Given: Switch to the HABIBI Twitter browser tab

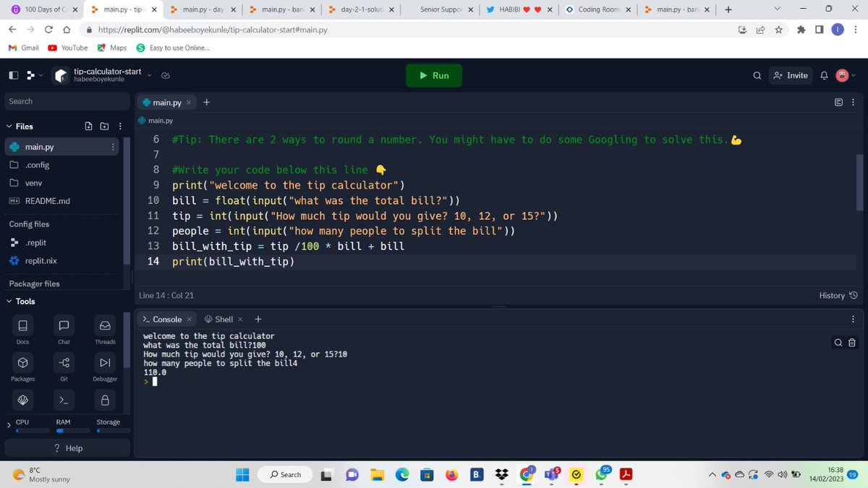Looking at the screenshot, I should pos(519,9).
